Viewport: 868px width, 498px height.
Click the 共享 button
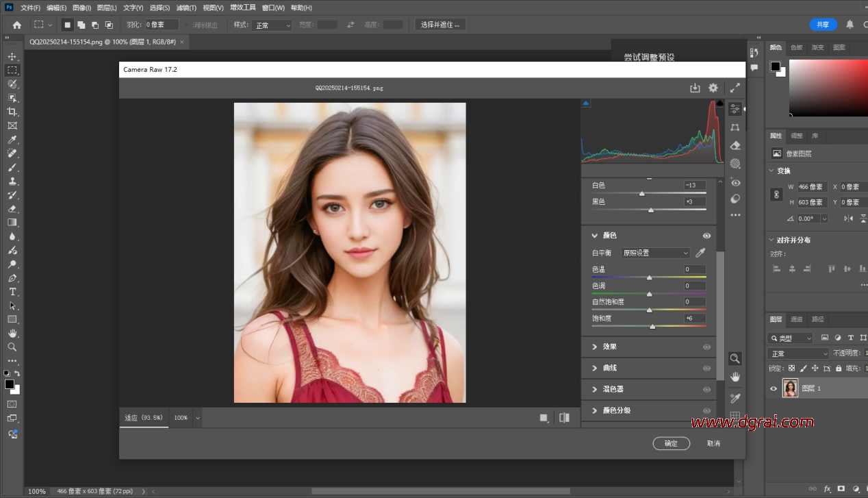823,25
